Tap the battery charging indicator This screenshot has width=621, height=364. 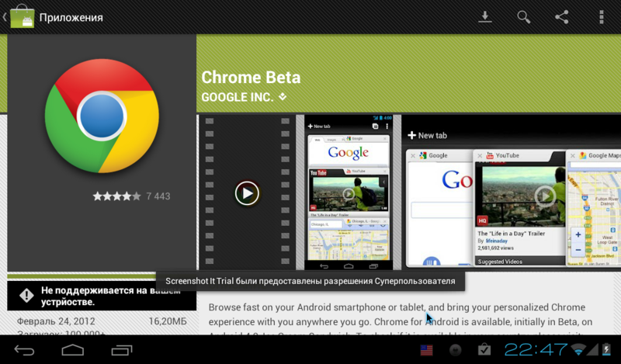(606, 349)
